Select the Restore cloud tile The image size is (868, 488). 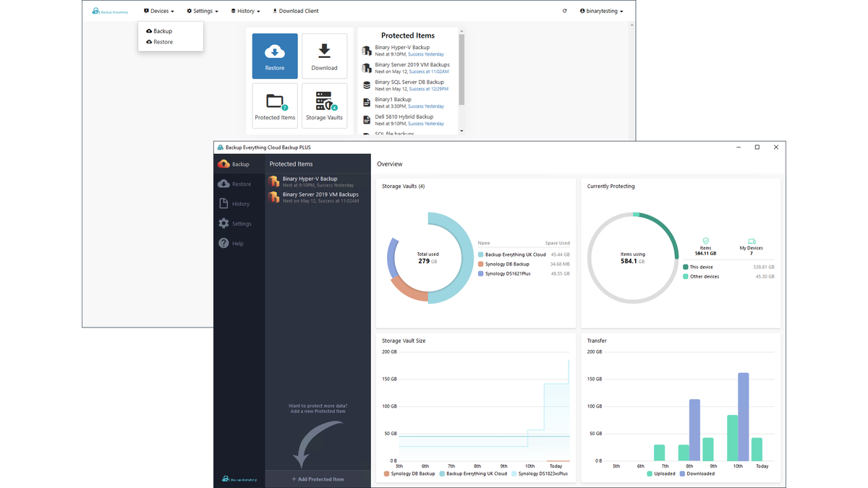click(x=275, y=56)
